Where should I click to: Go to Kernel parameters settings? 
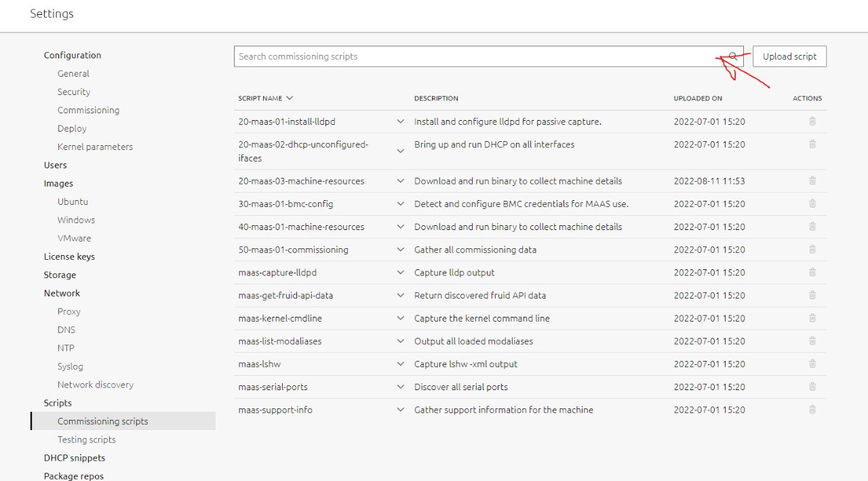click(x=95, y=147)
